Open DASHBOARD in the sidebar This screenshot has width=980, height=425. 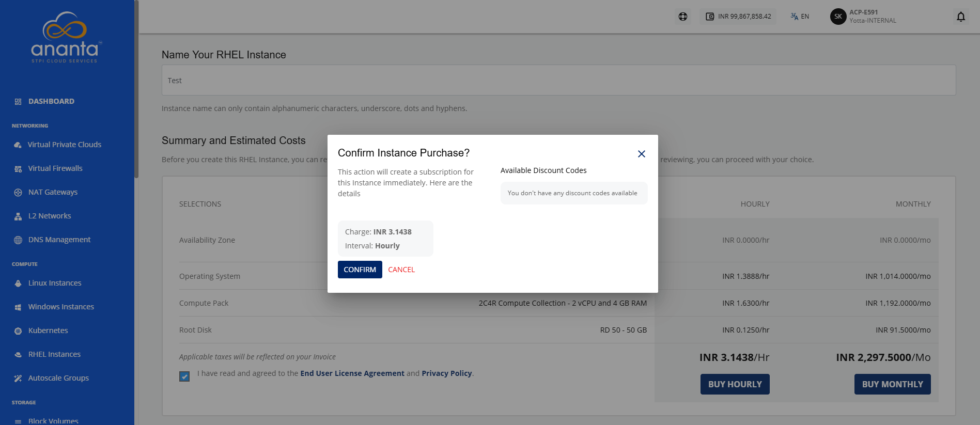[x=51, y=101]
